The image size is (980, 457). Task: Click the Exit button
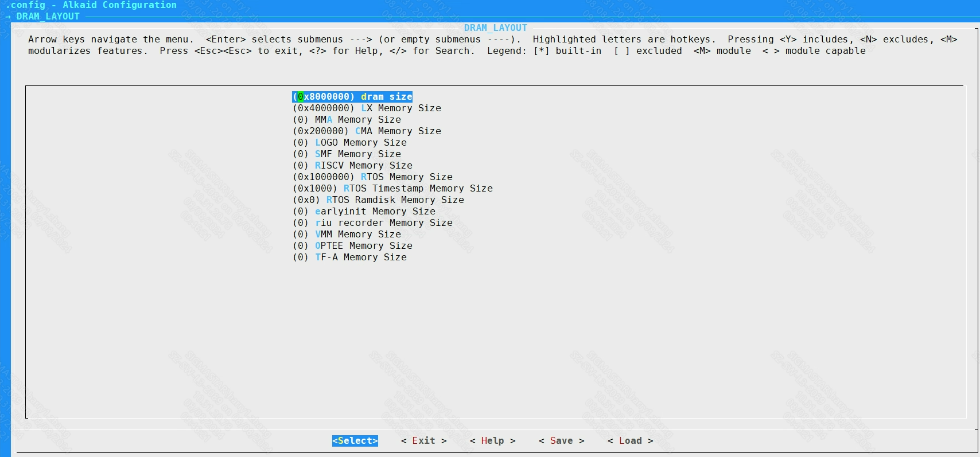(423, 441)
